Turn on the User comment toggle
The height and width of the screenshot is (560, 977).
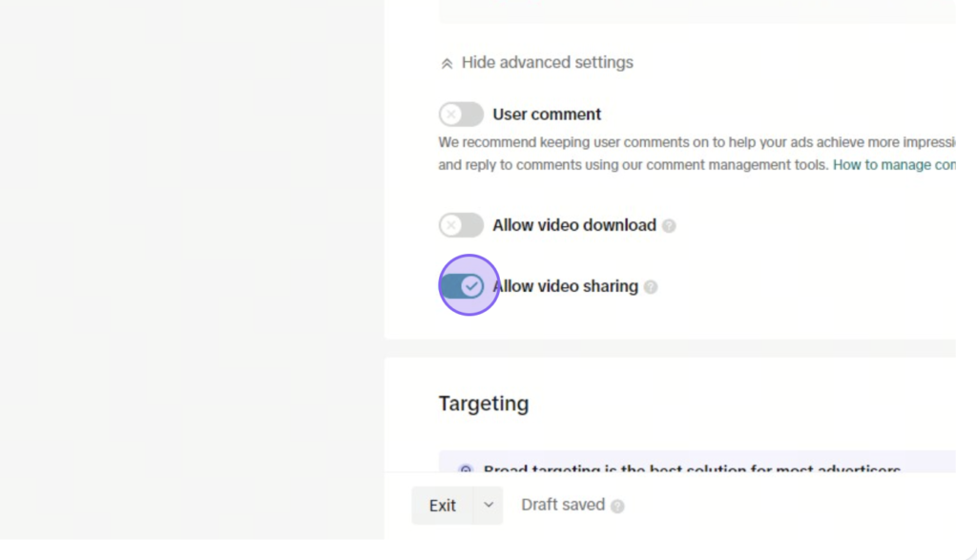click(x=461, y=114)
